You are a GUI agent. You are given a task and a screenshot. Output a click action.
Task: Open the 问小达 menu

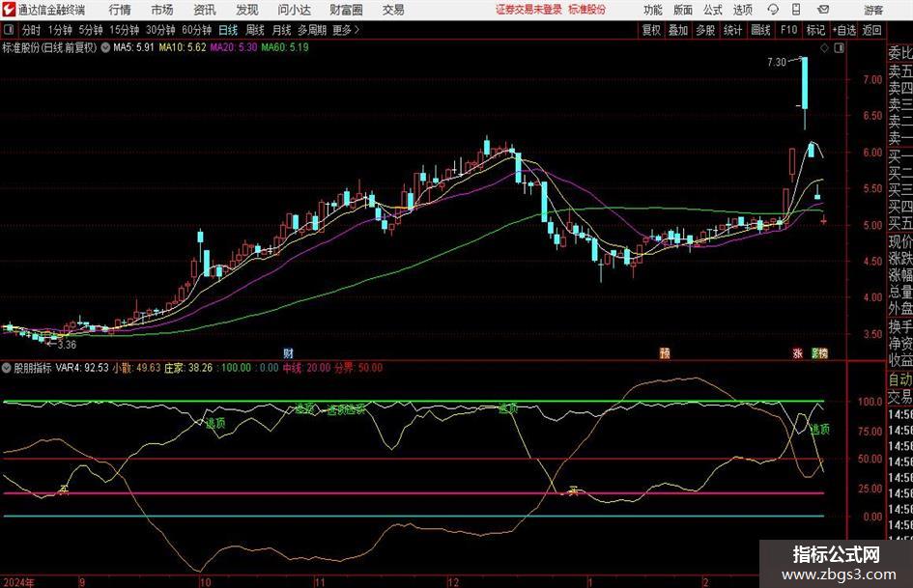pos(294,10)
